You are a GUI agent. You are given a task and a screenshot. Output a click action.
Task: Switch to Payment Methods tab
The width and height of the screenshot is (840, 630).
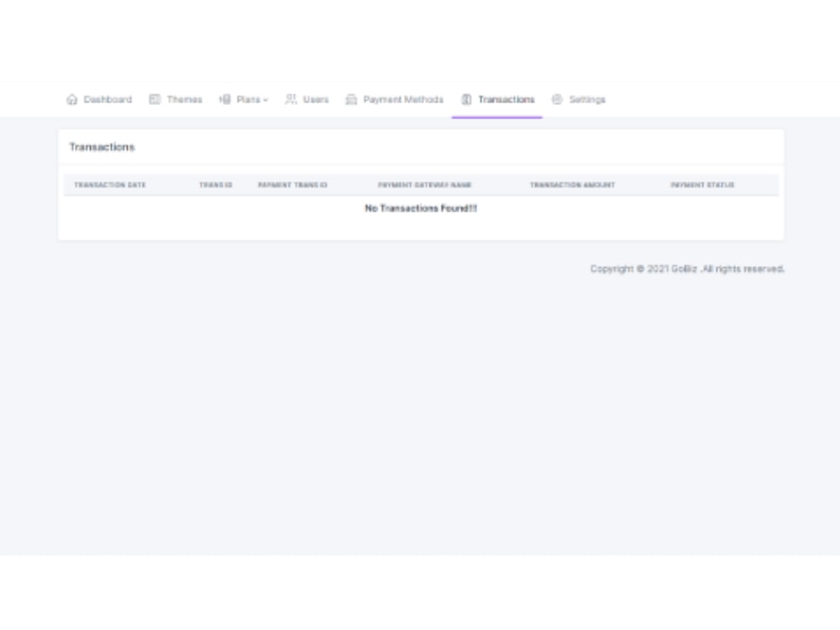(395, 100)
